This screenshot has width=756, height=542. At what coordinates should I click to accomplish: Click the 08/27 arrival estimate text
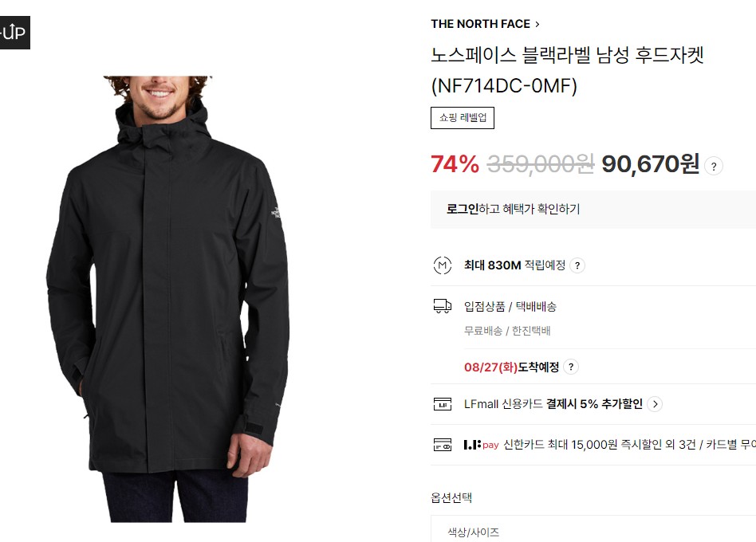(511, 367)
